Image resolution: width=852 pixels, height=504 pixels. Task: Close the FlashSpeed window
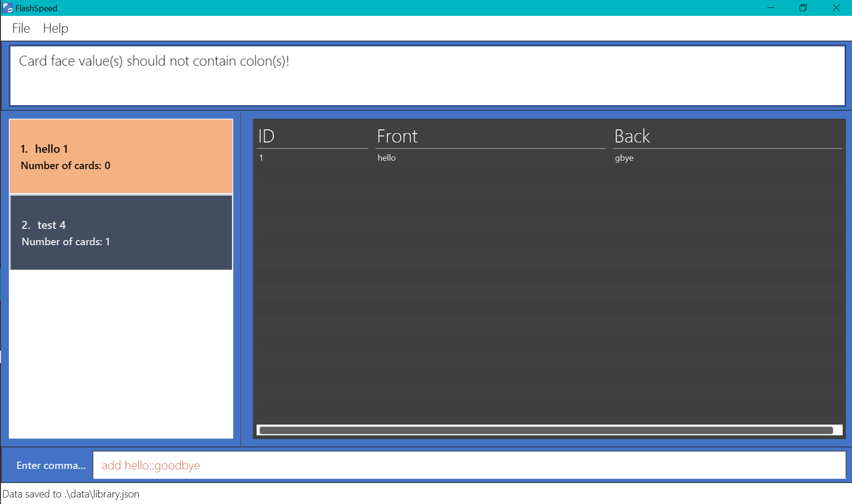pyautogui.click(x=836, y=8)
